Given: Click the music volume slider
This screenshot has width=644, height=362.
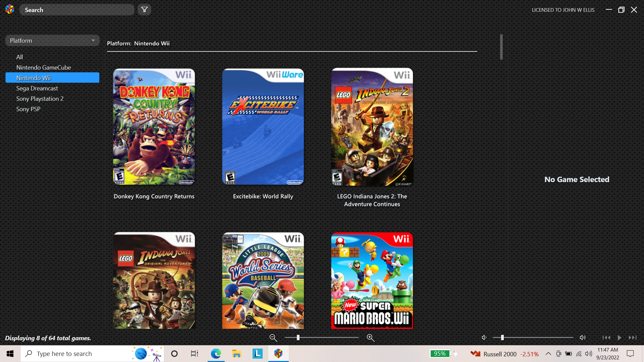Looking at the screenshot, I should tap(533, 338).
